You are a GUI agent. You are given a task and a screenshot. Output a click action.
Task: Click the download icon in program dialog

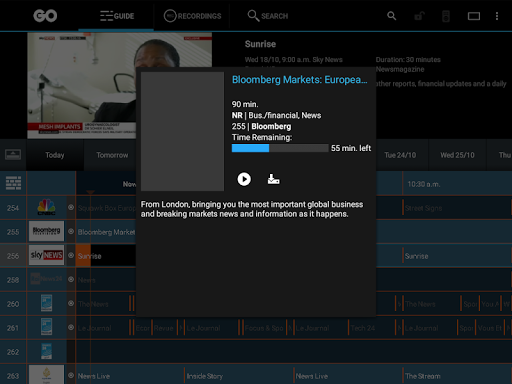273,179
